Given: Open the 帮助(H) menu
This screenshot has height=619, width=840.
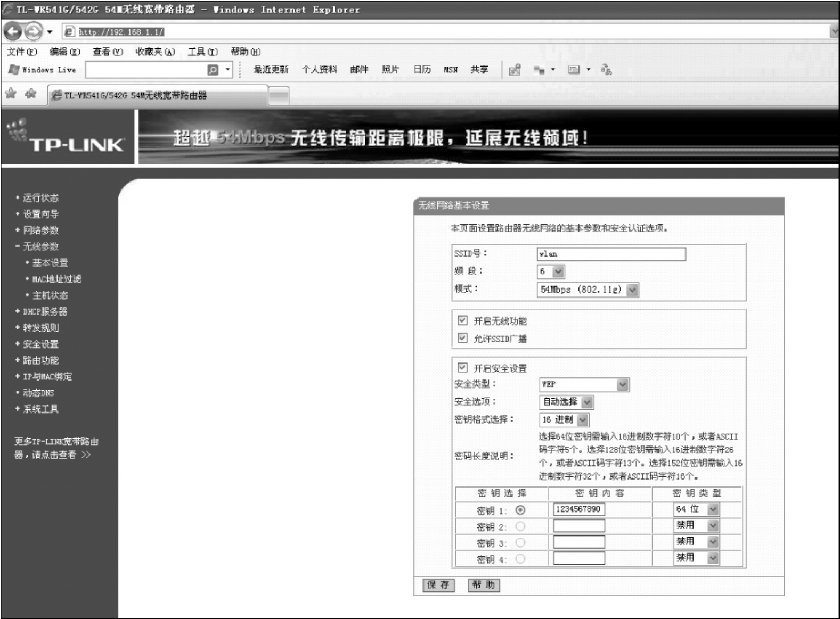Looking at the screenshot, I should 246,52.
